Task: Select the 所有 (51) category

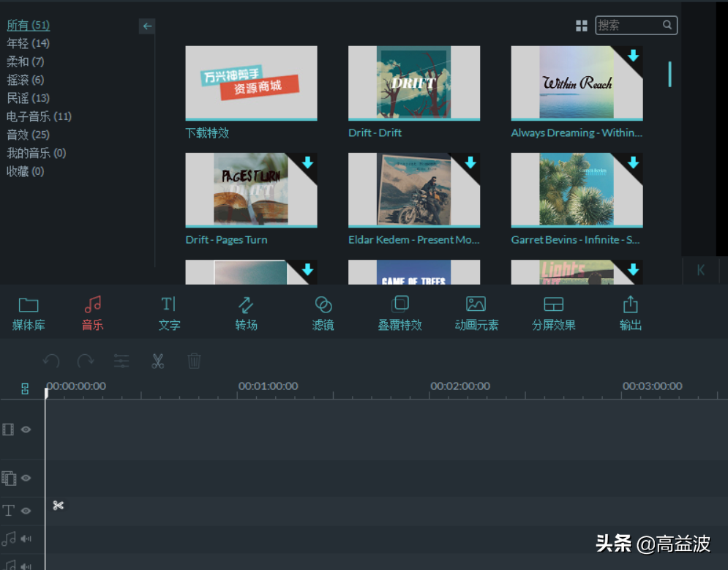Action: pos(28,24)
